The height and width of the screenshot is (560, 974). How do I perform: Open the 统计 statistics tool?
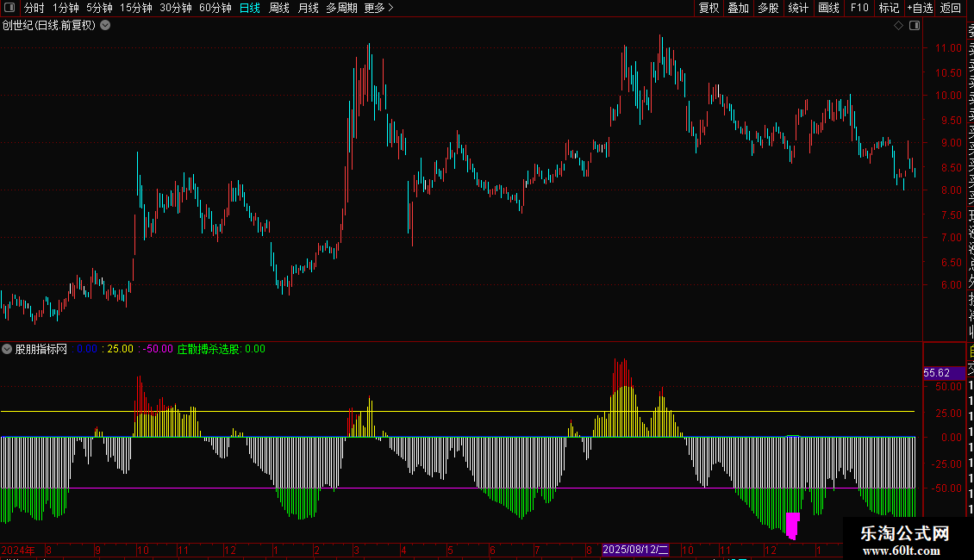798,8
